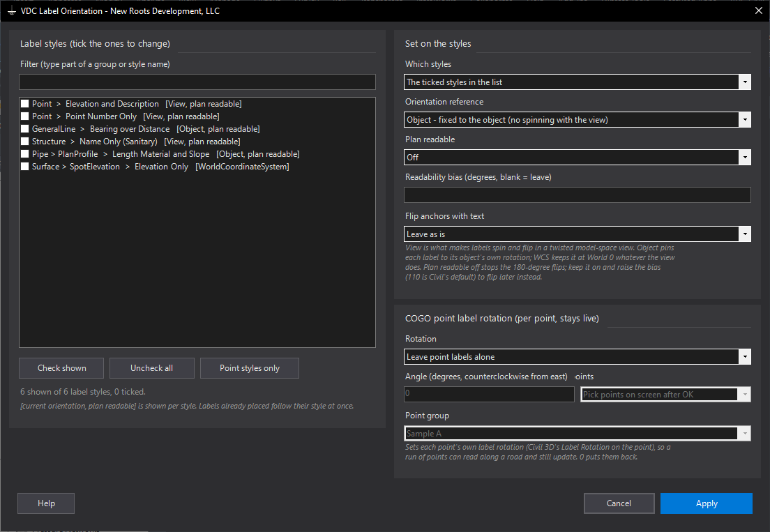The width and height of the screenshot is (770, 532).
Task: Tick the Point Number Only style checkbox
Action: 24,116
